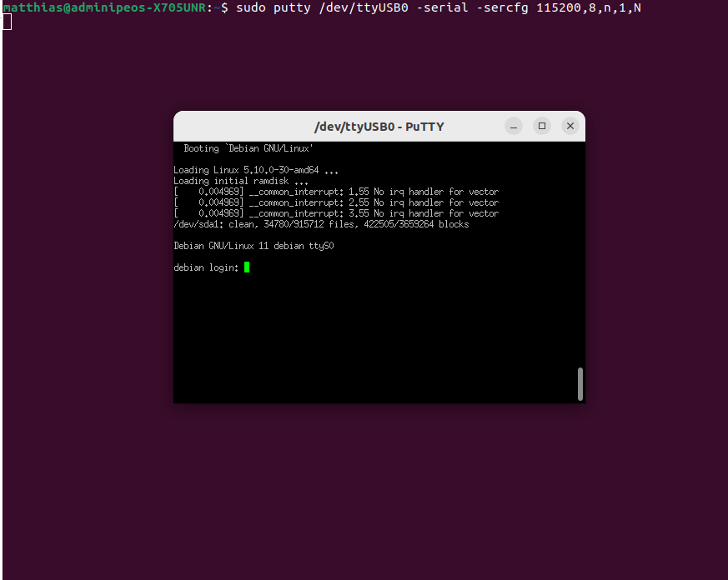Click the interrupt message for vector 1.55
This screenshot has width=728, height=580.
point(336,192)
